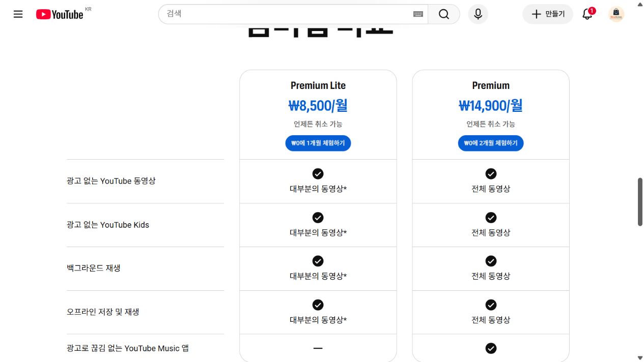This screenshot has height=362, width=644.
Task: Click 언제든 취소 가능 under Premium Lite
Action: [x=318, y=124]
